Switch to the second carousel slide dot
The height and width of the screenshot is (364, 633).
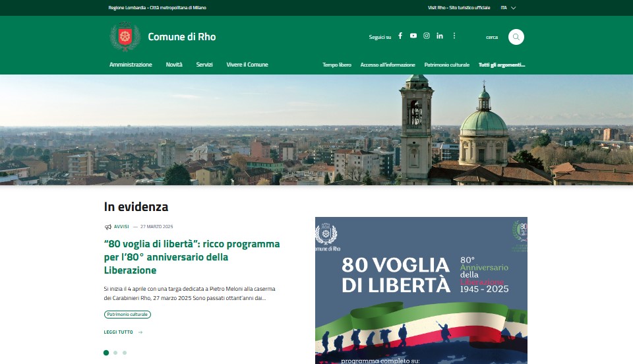[x=115, y=353]
